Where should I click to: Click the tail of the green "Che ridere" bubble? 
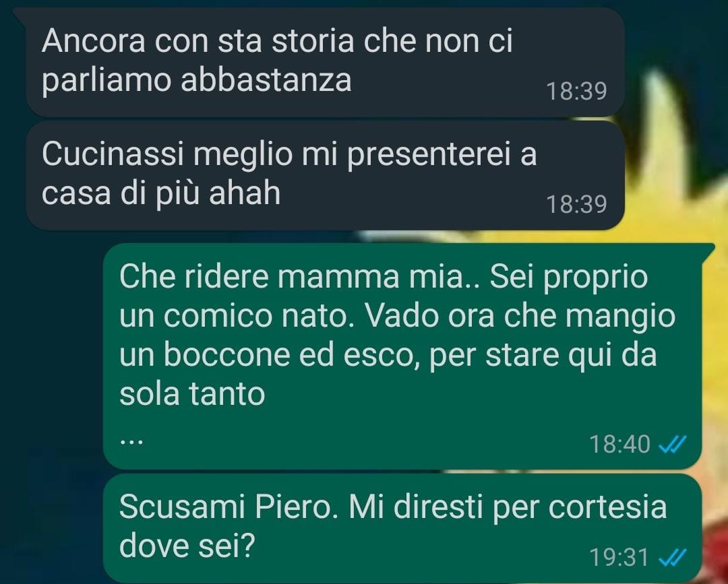(708, 249)
